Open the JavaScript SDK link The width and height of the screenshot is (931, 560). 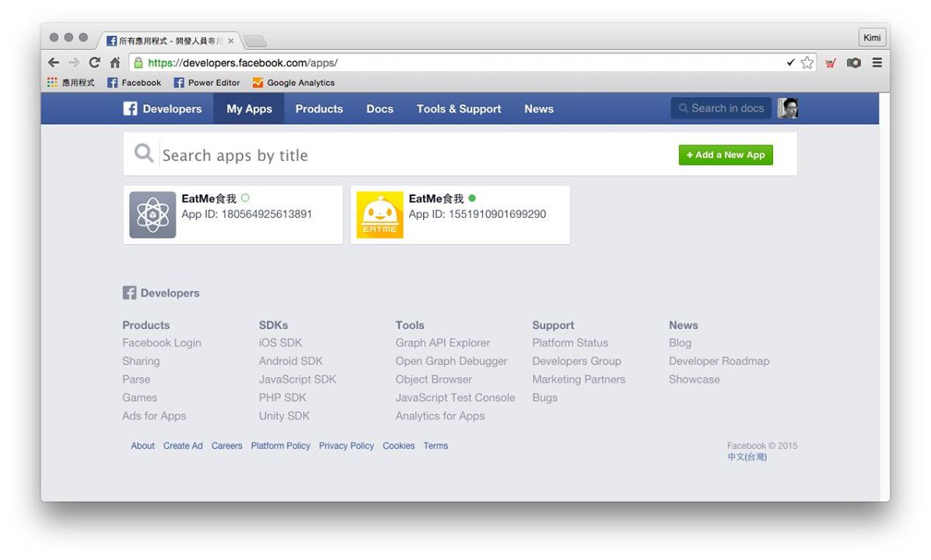point(297,380)
